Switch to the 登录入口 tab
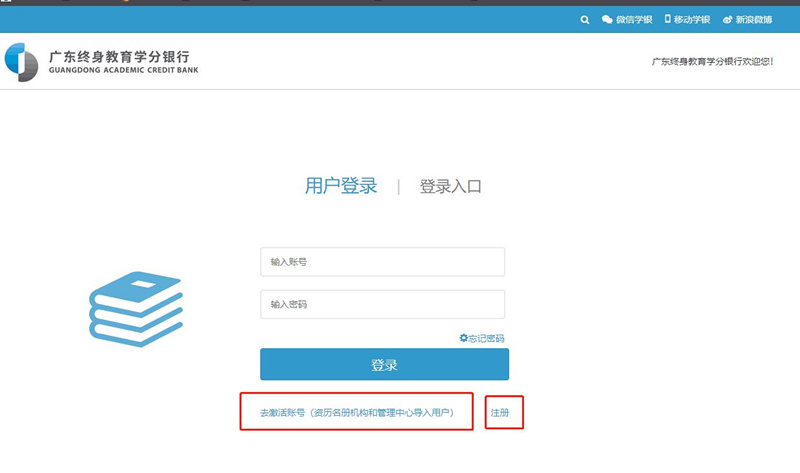Screen dimensions: 800x473 [x=450, y=186]
